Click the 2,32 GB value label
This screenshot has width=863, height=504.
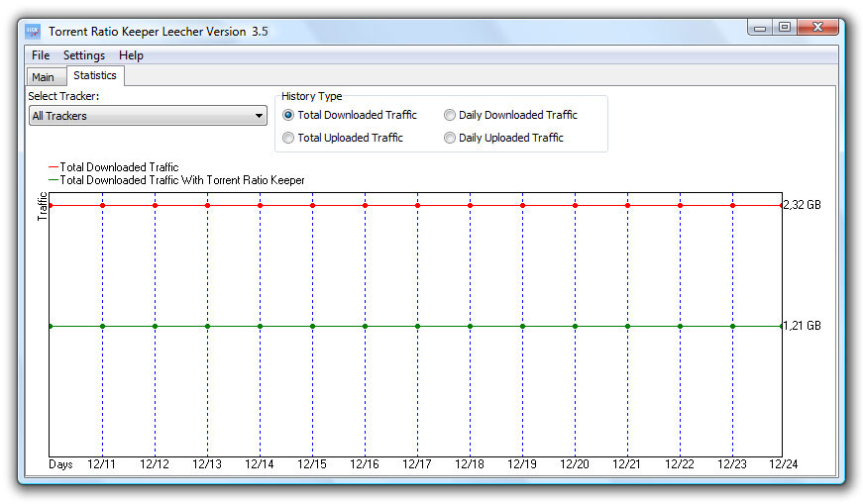(x=802, y=205)
